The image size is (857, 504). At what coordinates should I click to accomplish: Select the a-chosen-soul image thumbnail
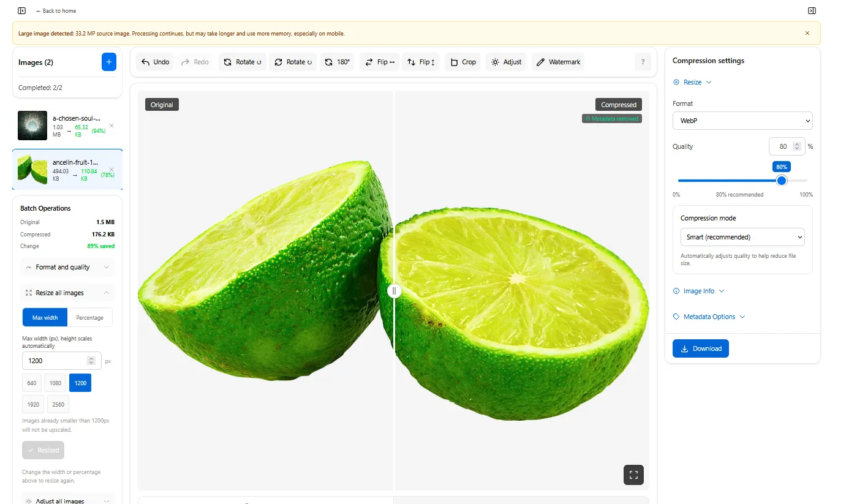click(x=32, y=126)
